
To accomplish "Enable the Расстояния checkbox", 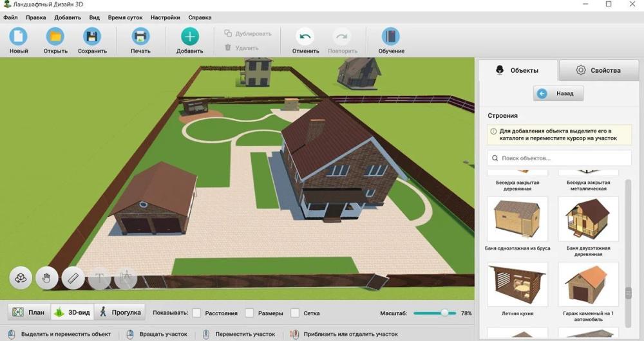I will [196, 313].
